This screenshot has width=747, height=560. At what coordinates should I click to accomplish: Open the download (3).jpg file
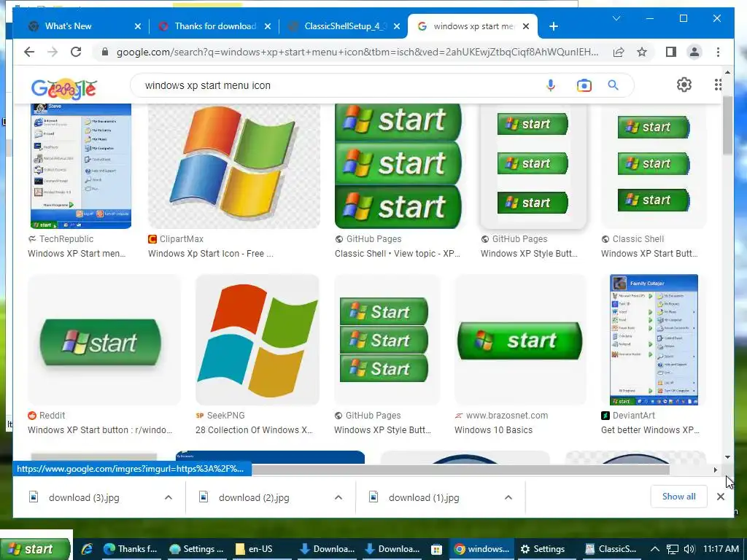click(x=84, y=497)
